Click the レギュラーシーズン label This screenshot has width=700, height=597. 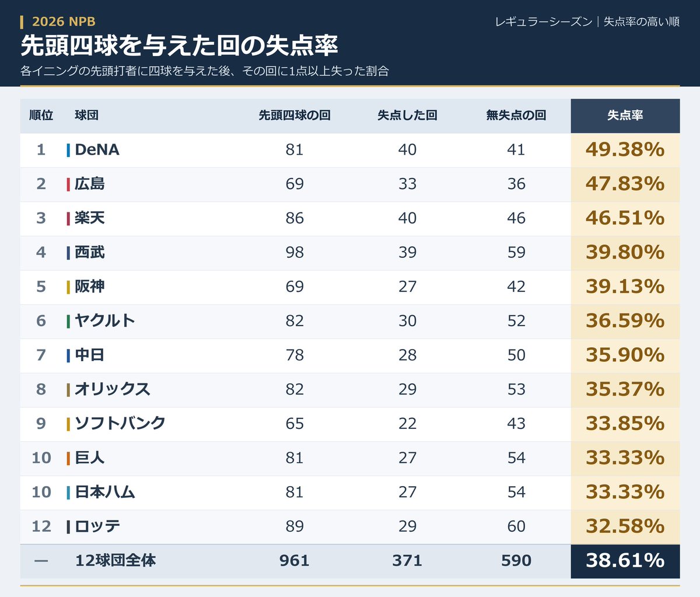tap(544, 22)
